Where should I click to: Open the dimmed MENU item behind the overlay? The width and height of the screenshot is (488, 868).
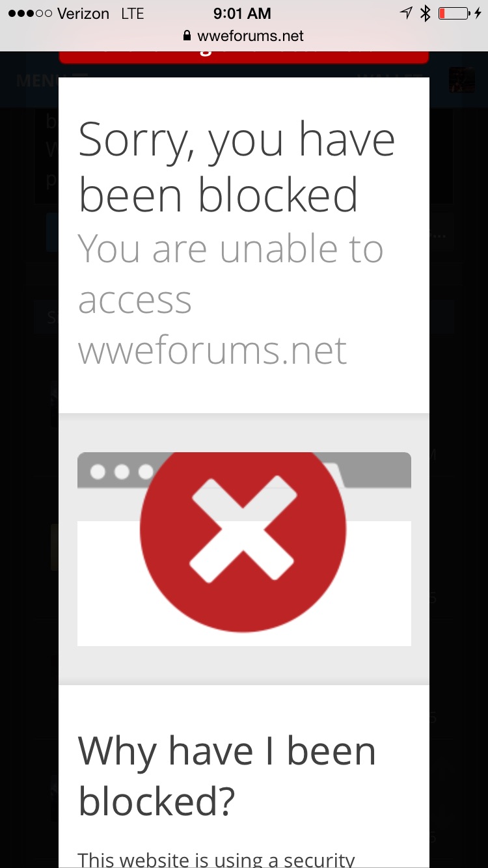click(x=37, y=81)
